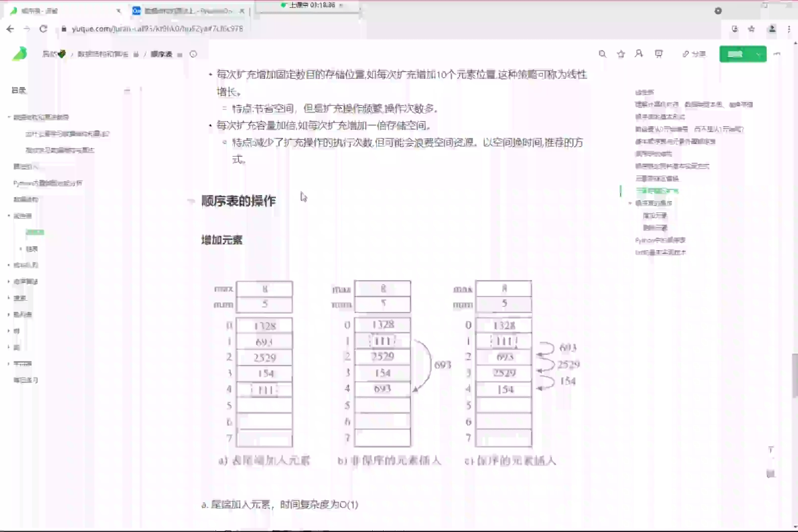798x532 pixels.
Task: Open the Python顺序表 link in the right outline
Action: (660, 240)
